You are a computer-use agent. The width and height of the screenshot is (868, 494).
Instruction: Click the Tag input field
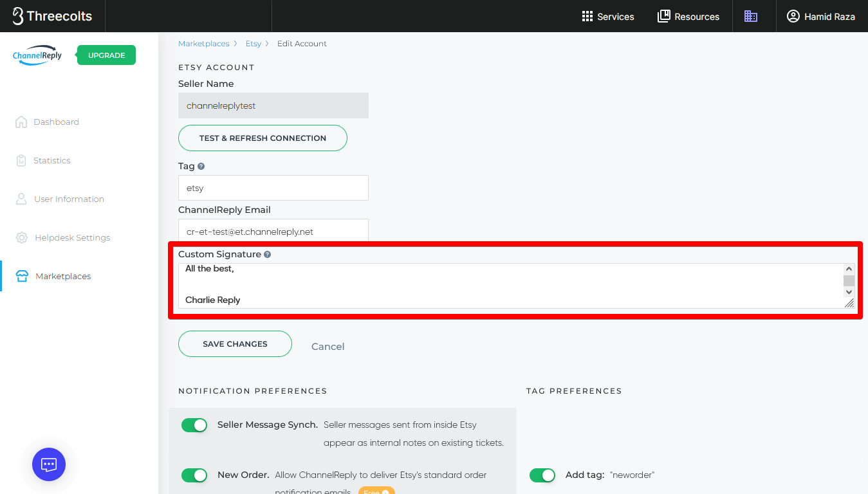(x=273, y=188)
